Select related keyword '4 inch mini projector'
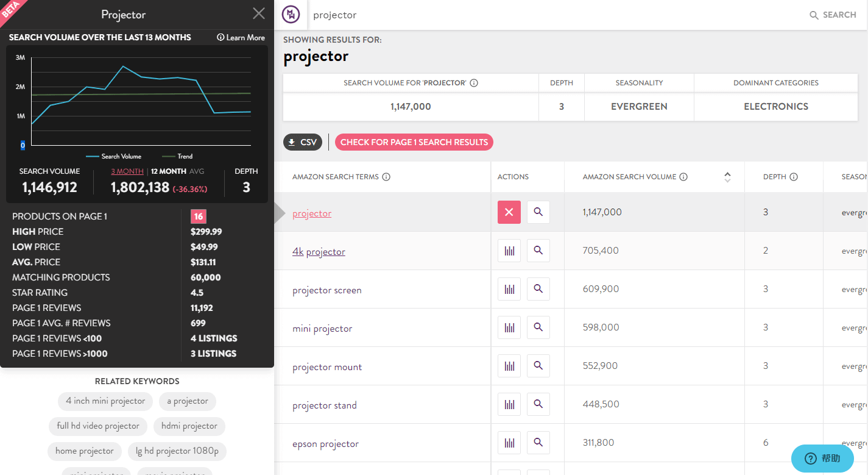The width and height of the screenshot is (868, 475). click(x=105, y=401)
